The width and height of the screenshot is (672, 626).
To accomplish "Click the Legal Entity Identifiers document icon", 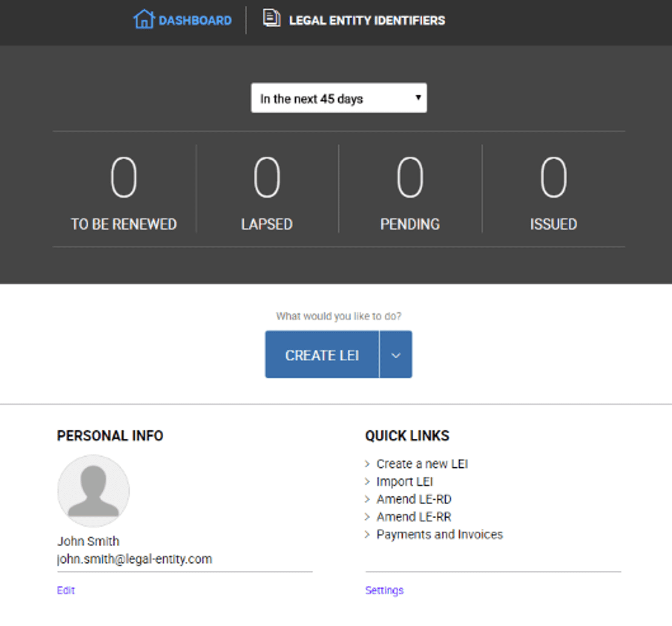I will 271,18.
